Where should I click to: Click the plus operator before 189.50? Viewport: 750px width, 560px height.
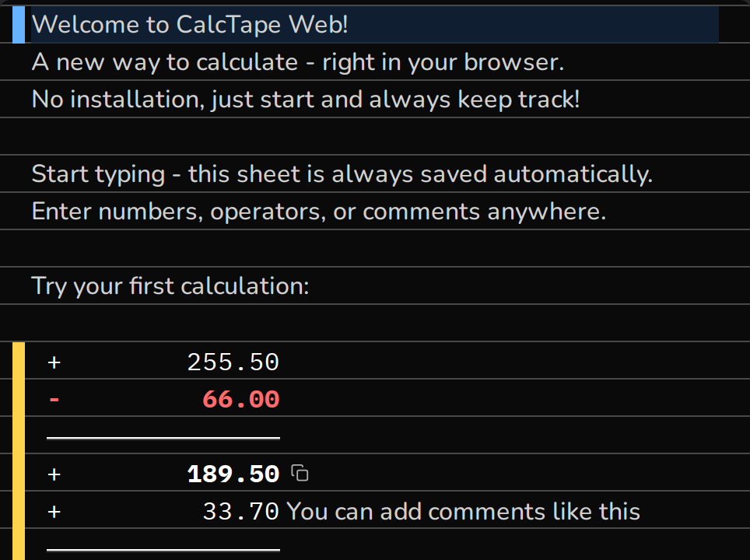click(x=54, y=474)
